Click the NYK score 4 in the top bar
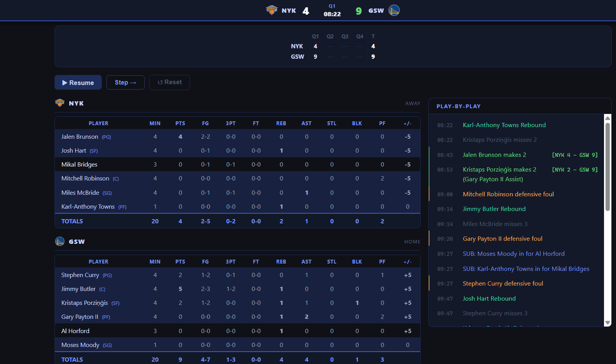Screen dimensions: 616x364 [306, 11]
